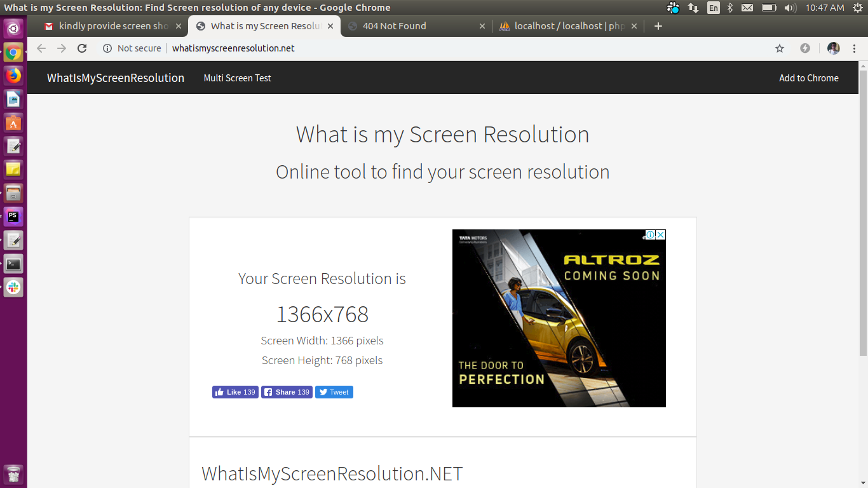Image resolution: width=868 pixels, height=488 pixels.
Task: Open Chrome's three-dot menu
Action: pyautogui.click(x=855, y=48)
